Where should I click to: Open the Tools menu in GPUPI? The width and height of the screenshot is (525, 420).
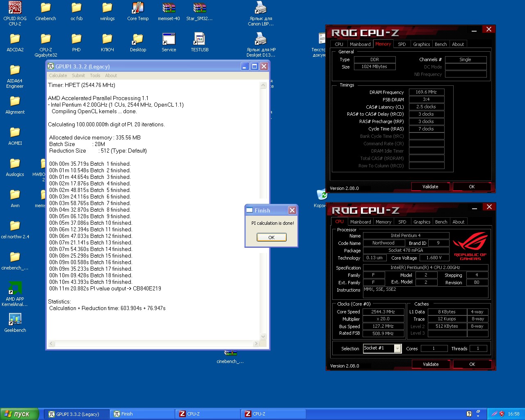pyautogui.click(x=95, y=75)
